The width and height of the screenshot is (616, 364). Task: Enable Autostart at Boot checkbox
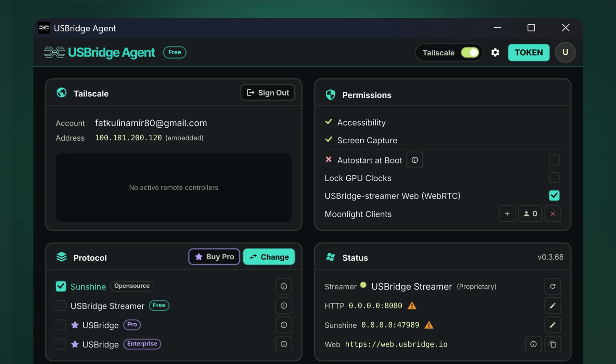(x=554, y=160)
